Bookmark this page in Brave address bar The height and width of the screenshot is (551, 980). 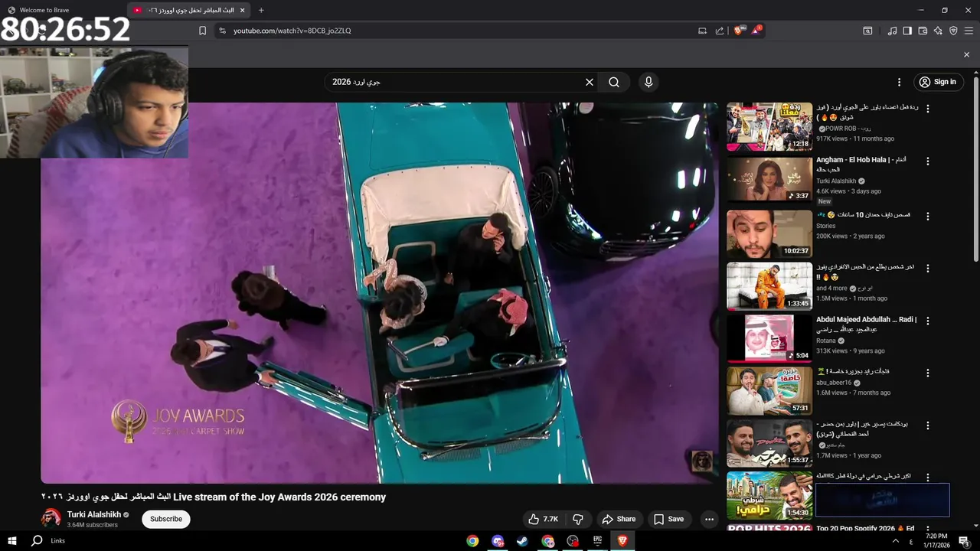pos(202,31)
